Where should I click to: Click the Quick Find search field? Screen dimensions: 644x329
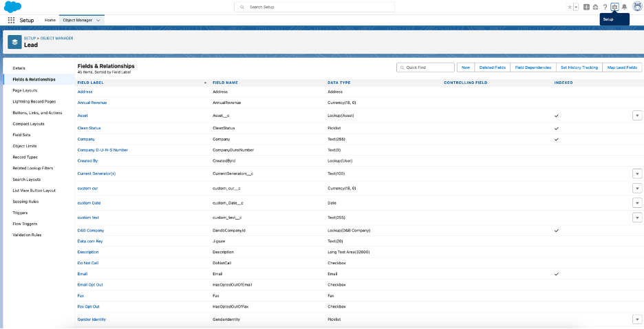click(x=427, y=67)
